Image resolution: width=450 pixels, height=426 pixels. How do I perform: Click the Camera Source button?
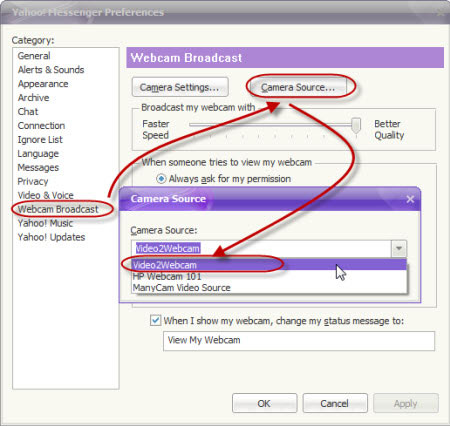click(x=298, y=87)
